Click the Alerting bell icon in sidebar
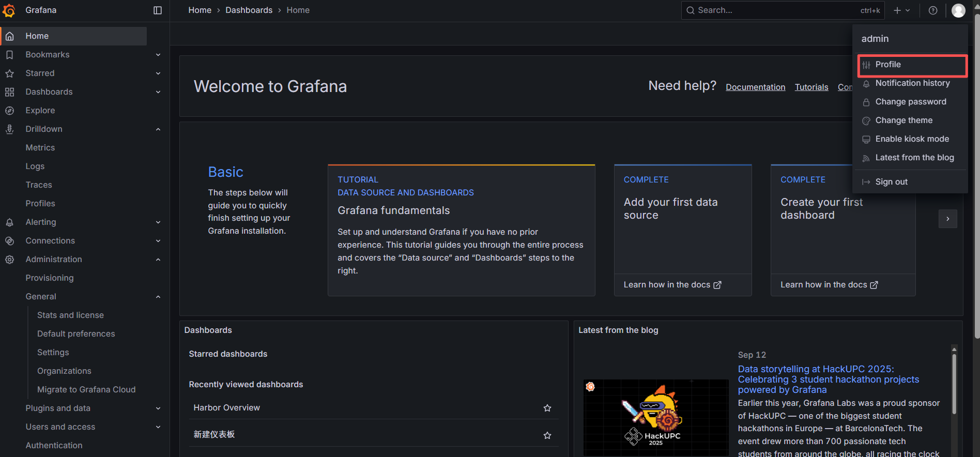This screenshot has width=980, height=457. 9,222
